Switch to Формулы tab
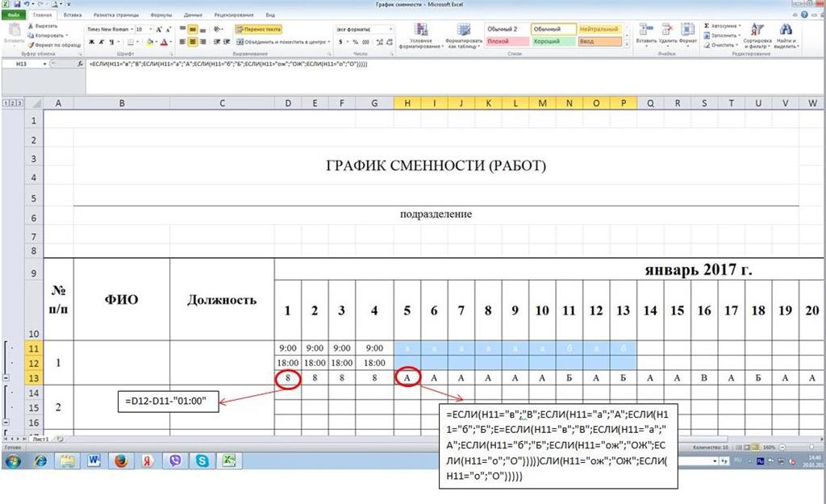 click(x=161, y=15)
